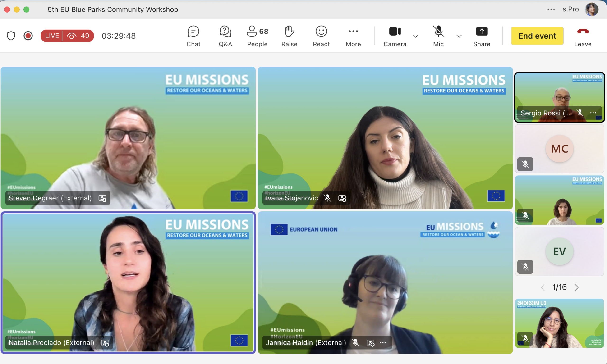
Task: Leave the meeting
Action: pos(583,36)
